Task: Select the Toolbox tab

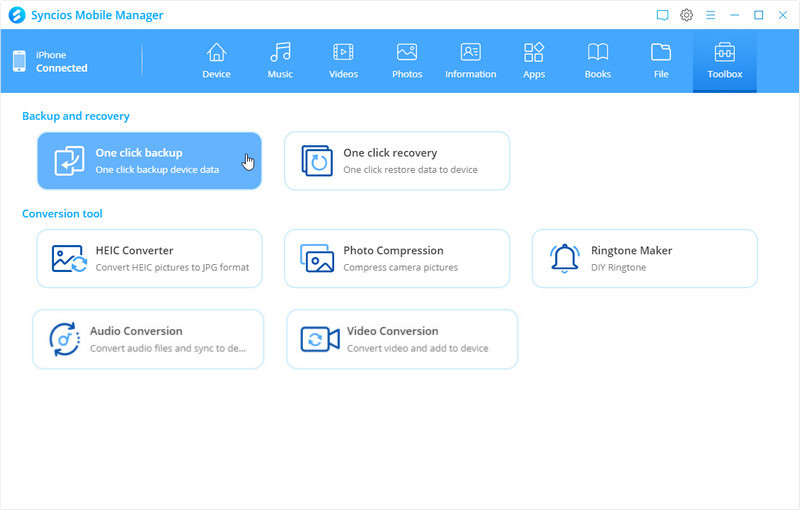Action: point(724,61)
